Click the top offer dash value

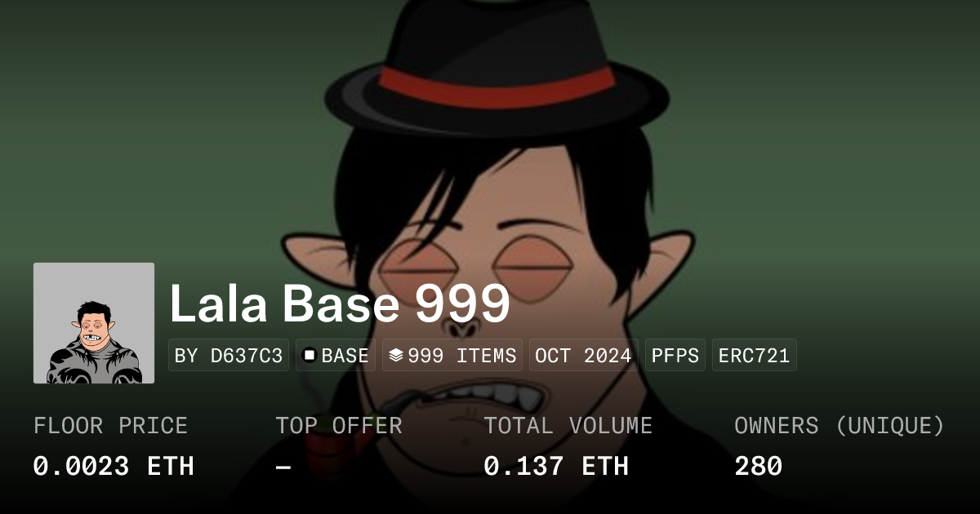[x=283, y=467]
